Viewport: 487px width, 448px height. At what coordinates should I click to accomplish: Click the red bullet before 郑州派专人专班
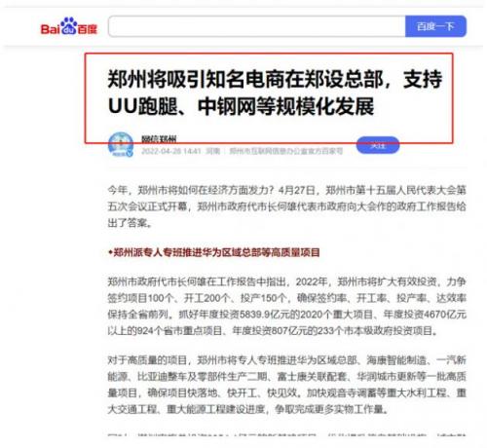[x=110, y=252]
